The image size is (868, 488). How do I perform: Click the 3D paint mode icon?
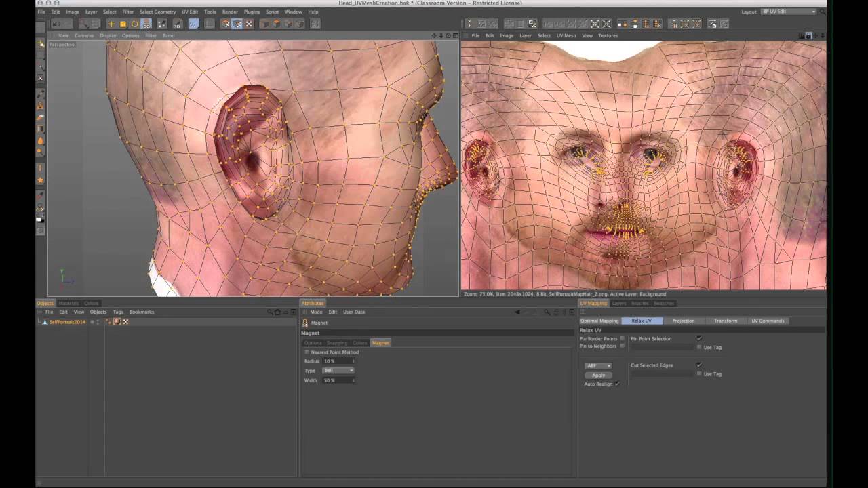[x=178, y=24]
